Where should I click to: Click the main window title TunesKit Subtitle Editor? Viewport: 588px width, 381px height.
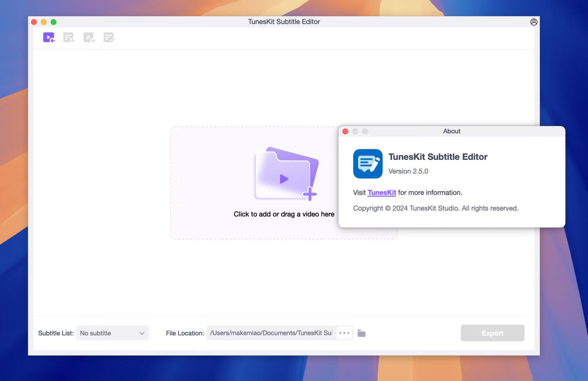[284, 22]
